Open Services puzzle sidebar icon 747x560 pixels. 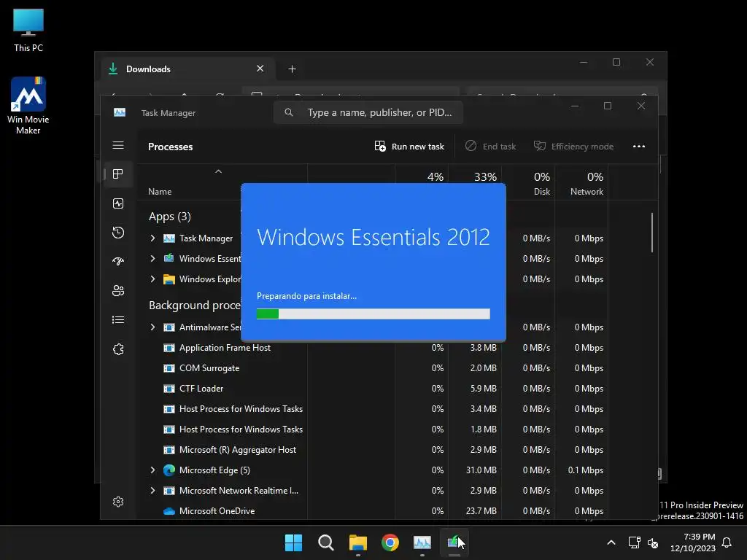[118, 349]
